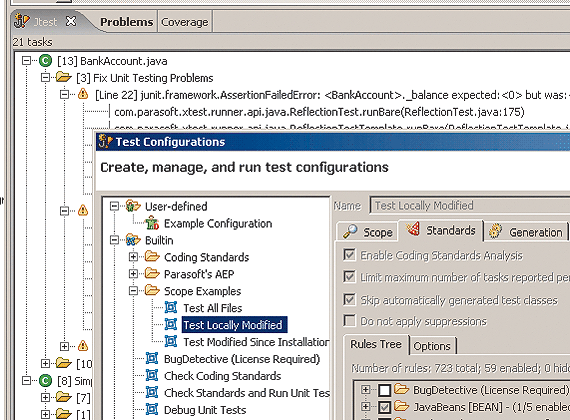Toggle the JavaBeans [BEAN] rules checkbox
This screenshot has width=570, height=420.
click(x=385, y=407)
